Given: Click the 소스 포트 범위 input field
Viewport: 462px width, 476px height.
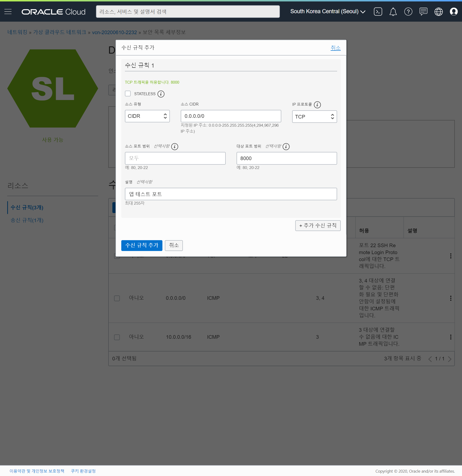Looking at the screenshot, I should [x=175, y=158].
